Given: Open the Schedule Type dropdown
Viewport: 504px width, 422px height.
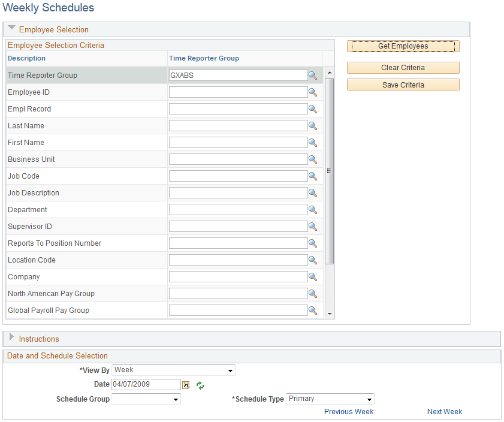Looking at the screenshot, I should coord(330,399).
